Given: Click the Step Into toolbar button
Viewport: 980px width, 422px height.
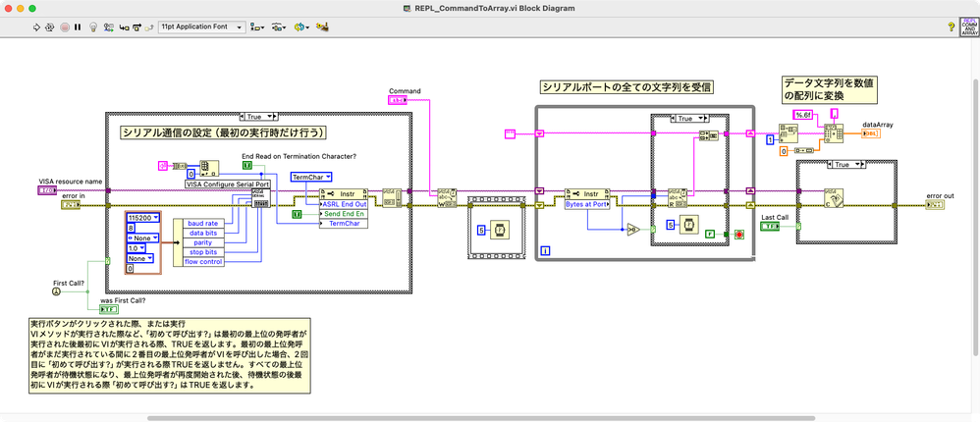Looking at the screenshot, I should (x=124, y=27).
